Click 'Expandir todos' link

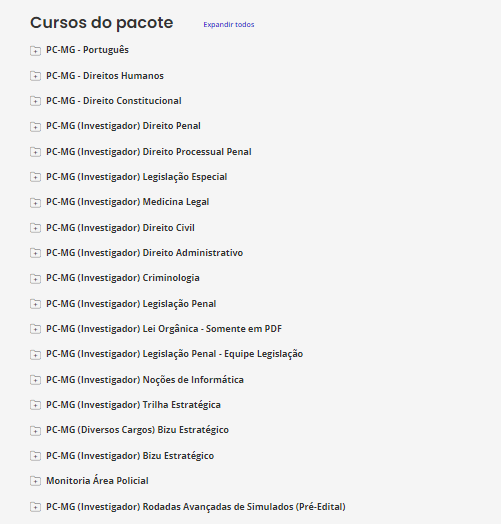[x=229, y=24]
